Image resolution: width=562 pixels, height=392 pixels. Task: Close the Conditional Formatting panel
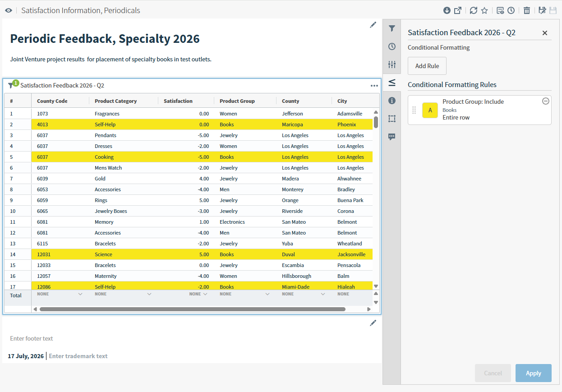[545, 33]
